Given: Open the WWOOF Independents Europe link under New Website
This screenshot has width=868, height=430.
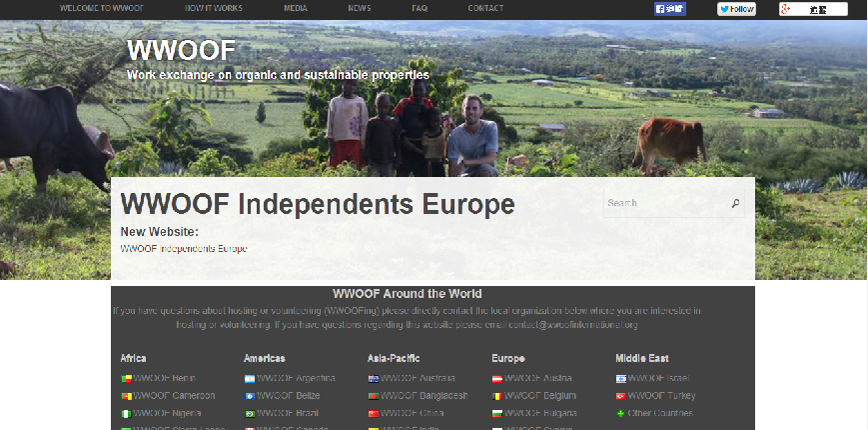Looking at the screenshot, I should (x=184, y=249).
